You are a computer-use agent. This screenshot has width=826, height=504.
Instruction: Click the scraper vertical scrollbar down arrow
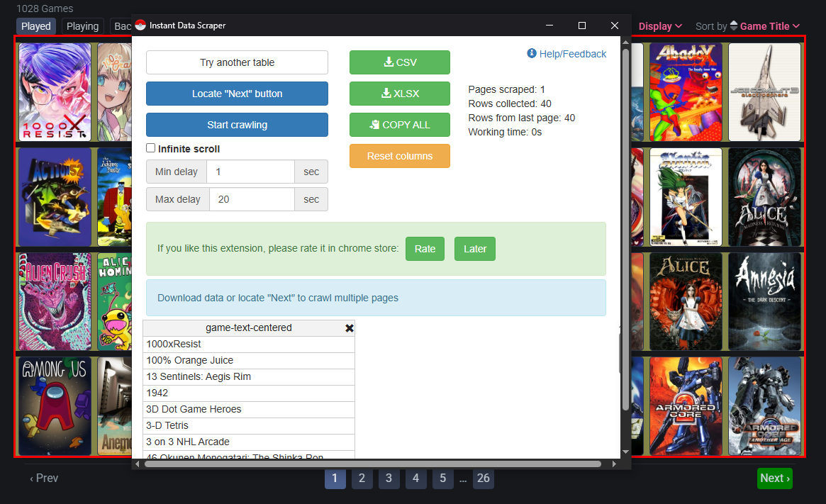(x=626, y=452)
